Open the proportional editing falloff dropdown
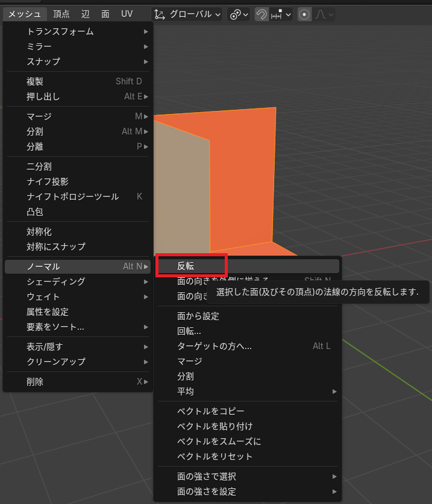The height and width of the screenshot is (504, 432). click(322, 14)
